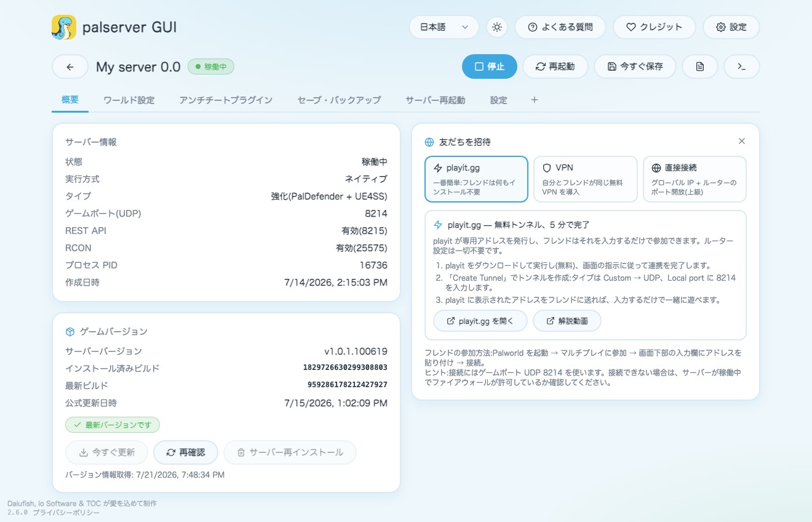
Task: Click the server version v1.0.1.100619
Action: pos(356,351)
